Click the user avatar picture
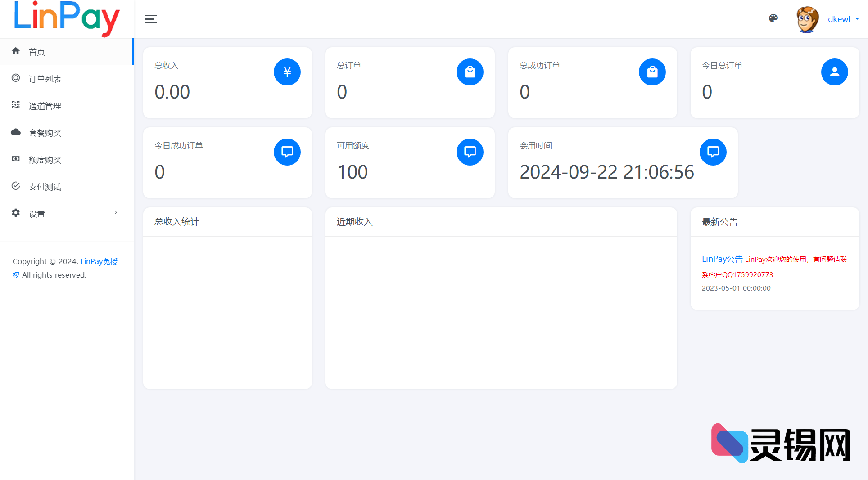The image size is (868, 480). pos(807,19)
